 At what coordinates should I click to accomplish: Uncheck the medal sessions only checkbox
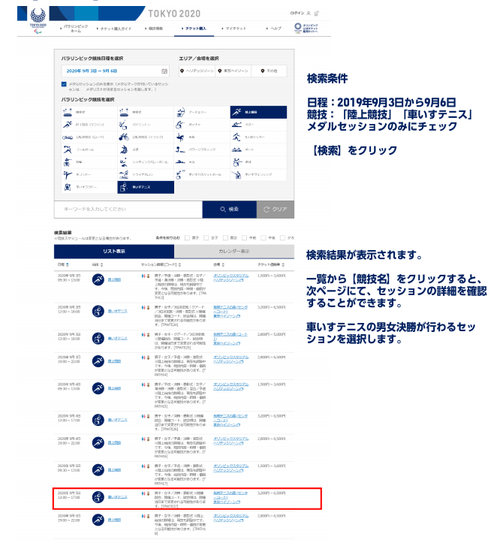point(64,84)
